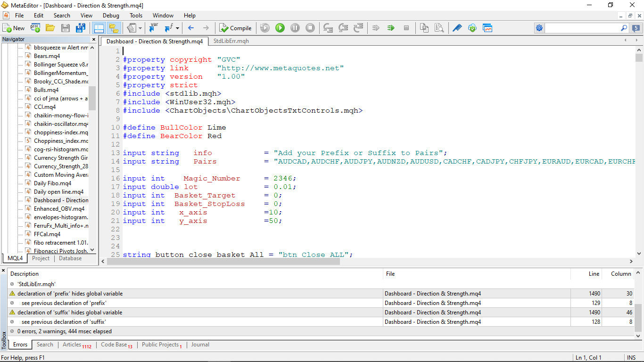This screenshot has height=362, width=644.
Task: Click the editor horizontal scrollbar thumb
Action: (x=223, y=262)
